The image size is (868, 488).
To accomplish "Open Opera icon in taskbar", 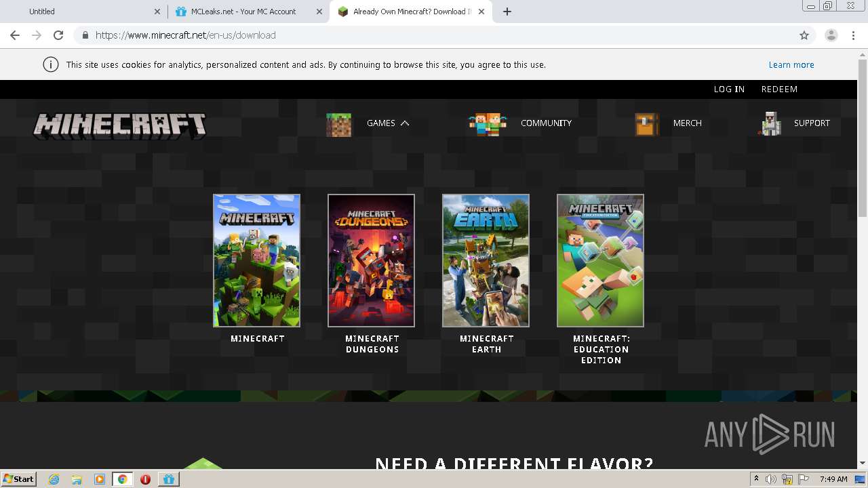I will click(x=145, y=479).
